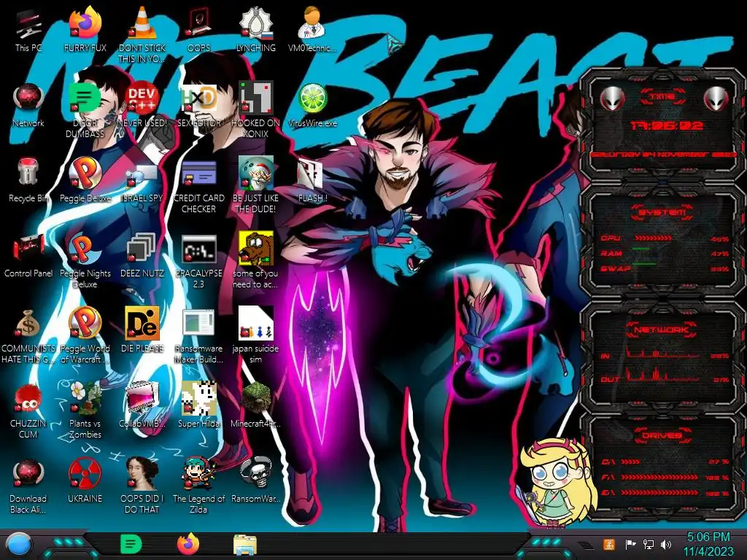The image size is (747, 560).
Task: Click the volume speaker tray icon
Action: [666, 544]
